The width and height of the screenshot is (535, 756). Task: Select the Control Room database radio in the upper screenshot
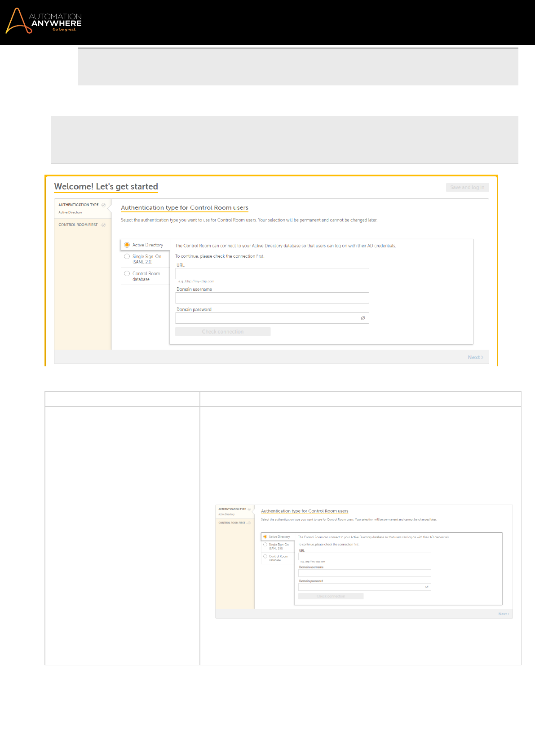(127, 273)
